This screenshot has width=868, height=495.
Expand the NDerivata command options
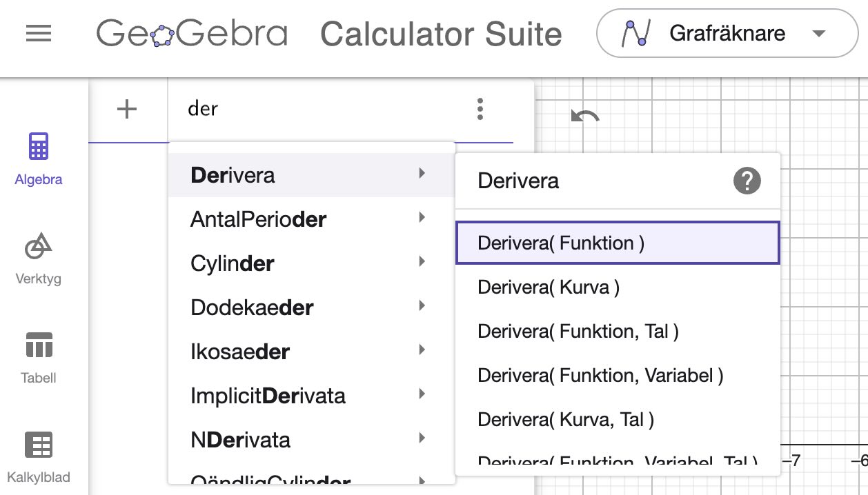coord(422,438)
